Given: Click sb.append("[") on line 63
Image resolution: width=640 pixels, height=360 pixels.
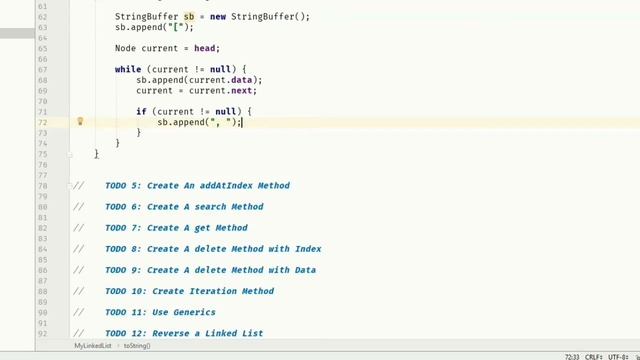Looking at the screenshot, I should click(154, 27).
